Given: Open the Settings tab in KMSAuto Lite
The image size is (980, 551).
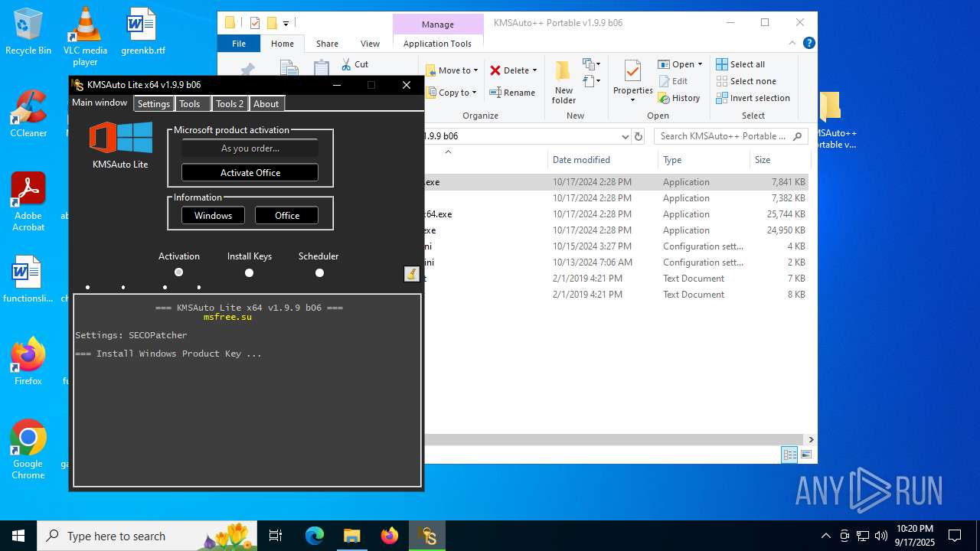Looking at the screenshot, I should coord(154,104).
